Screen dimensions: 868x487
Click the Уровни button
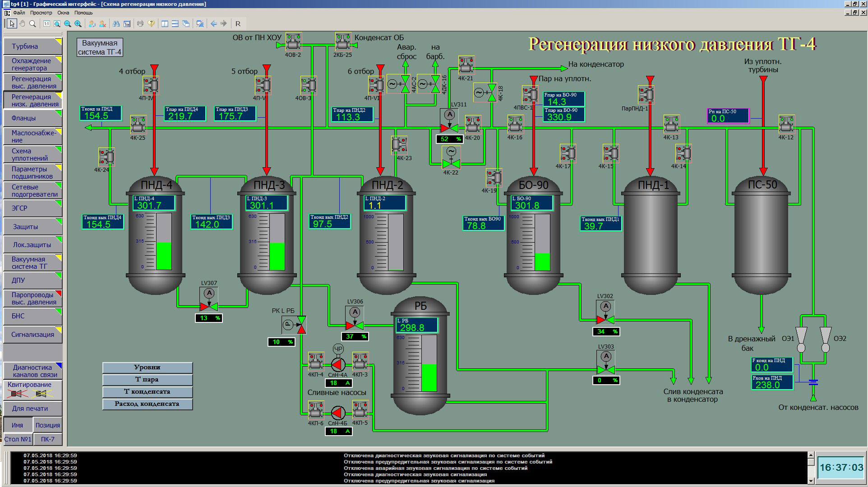[x=148, y=368]
